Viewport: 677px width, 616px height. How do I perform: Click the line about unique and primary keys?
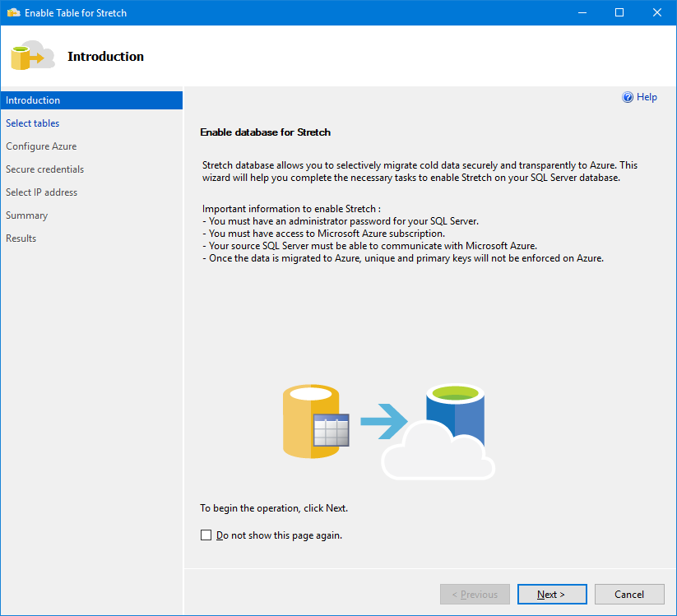(x=403, y=258)
